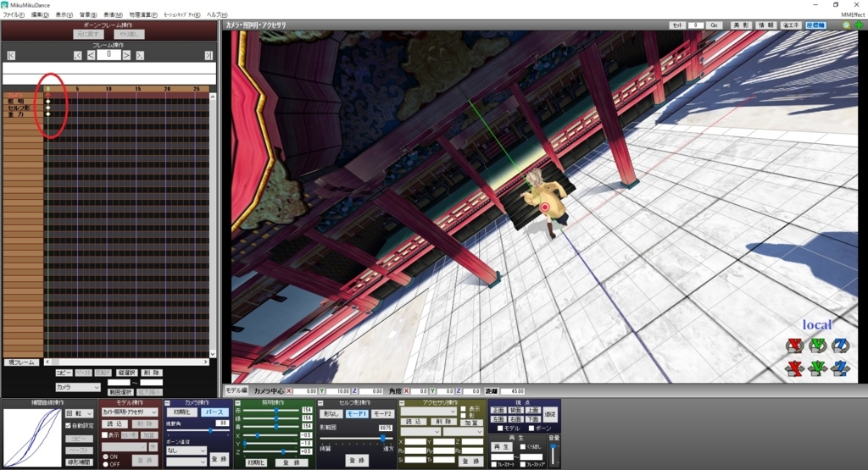Select the 照明 keyframe diamond at frame 0
868x470 pixels.
[48, 101]
